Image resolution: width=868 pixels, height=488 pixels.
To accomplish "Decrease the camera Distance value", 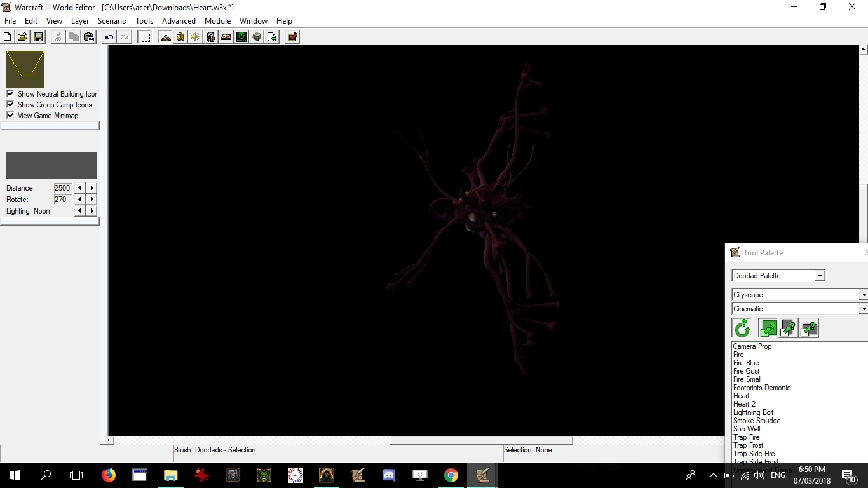I will 80,188.
